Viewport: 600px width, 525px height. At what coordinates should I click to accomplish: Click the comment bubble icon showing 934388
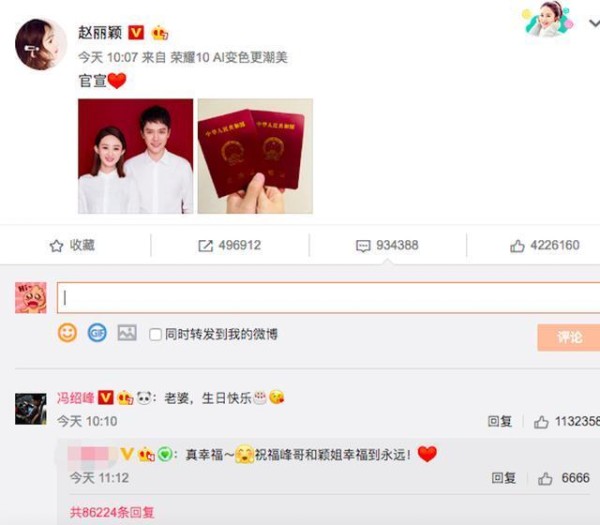363,246
